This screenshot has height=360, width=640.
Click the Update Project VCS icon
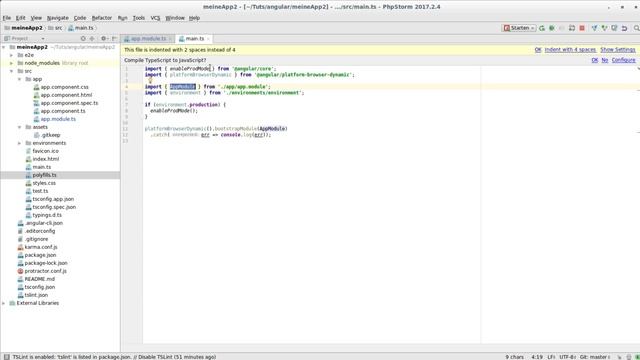point(594,28)
